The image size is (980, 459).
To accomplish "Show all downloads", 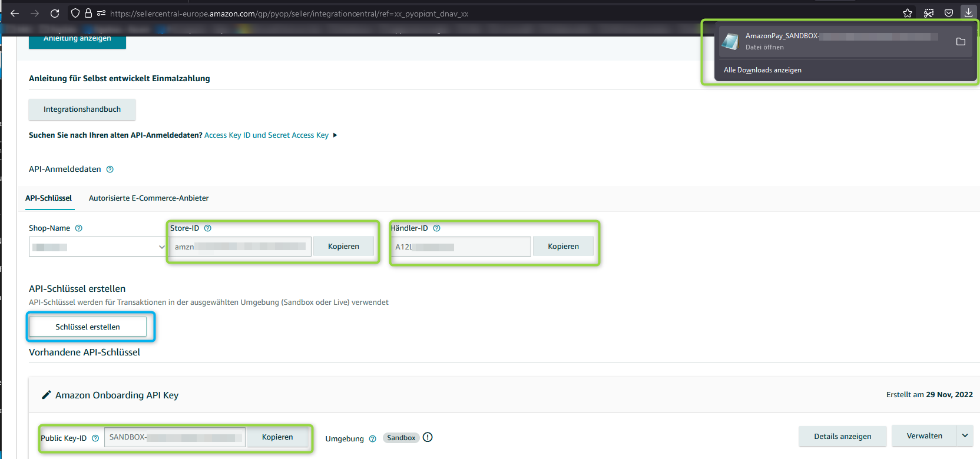I will (762, 70).
